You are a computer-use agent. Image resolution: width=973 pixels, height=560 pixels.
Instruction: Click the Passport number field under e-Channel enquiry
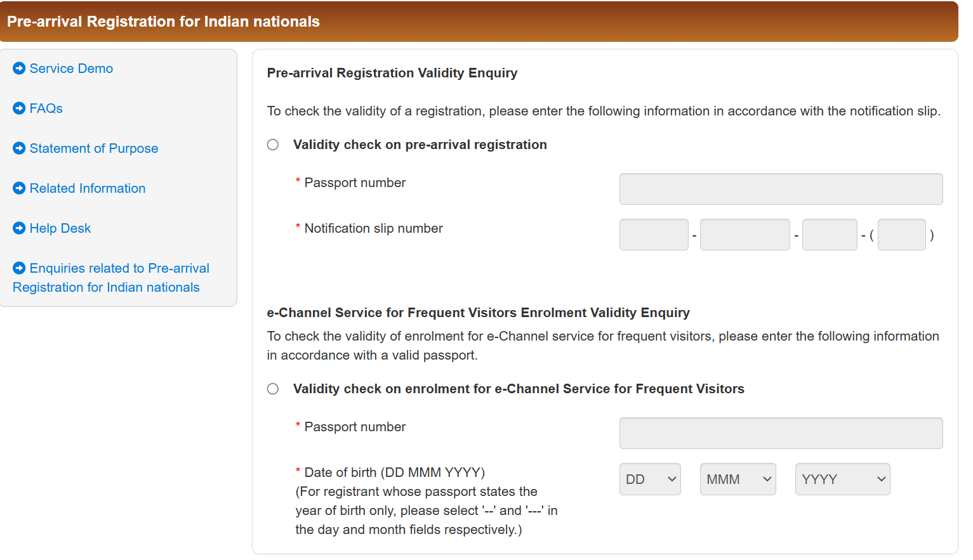[781, 433]
